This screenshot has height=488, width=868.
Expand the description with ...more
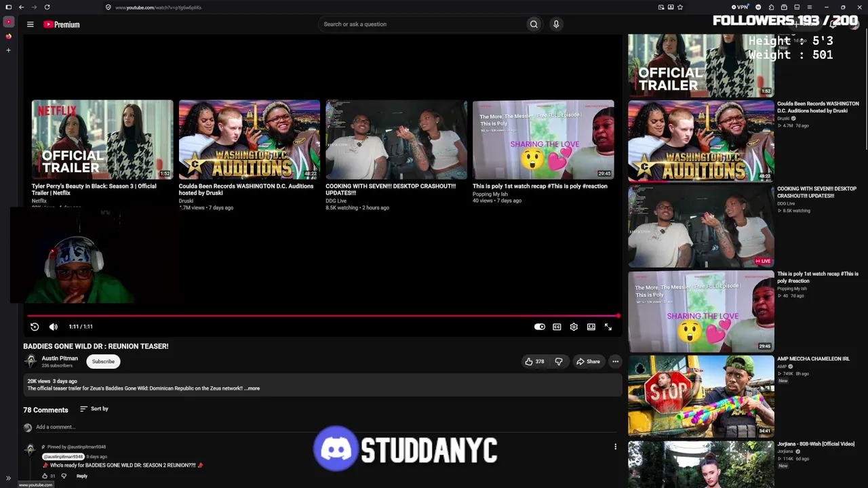click(x=252, y=388)
